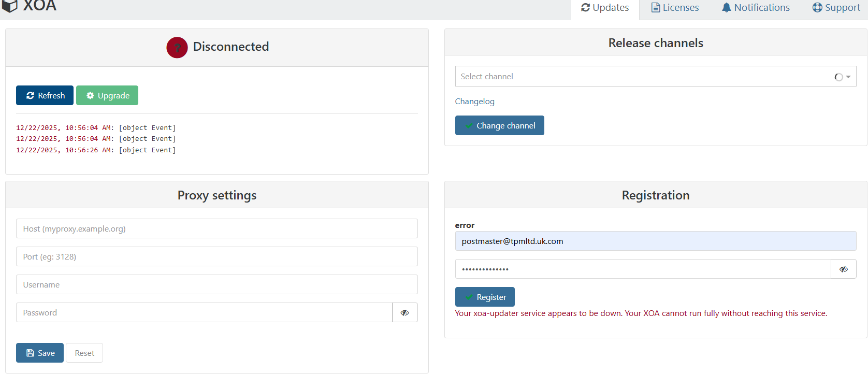This screenshot has height=388, width=868.
Task: Open the Updates tab
Action: pos(605,8)
